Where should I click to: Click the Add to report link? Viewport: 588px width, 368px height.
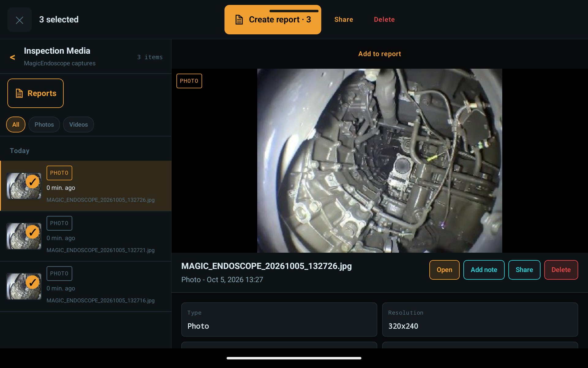pos(380,54)
